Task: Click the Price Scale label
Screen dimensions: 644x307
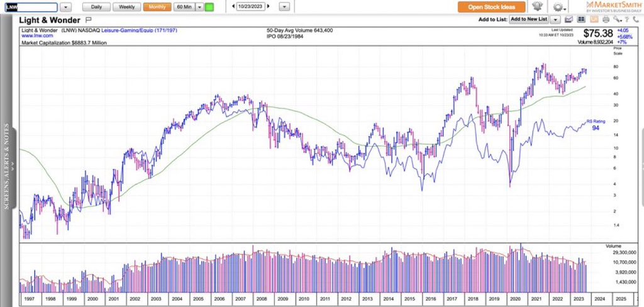Action: tap(618, 51)
